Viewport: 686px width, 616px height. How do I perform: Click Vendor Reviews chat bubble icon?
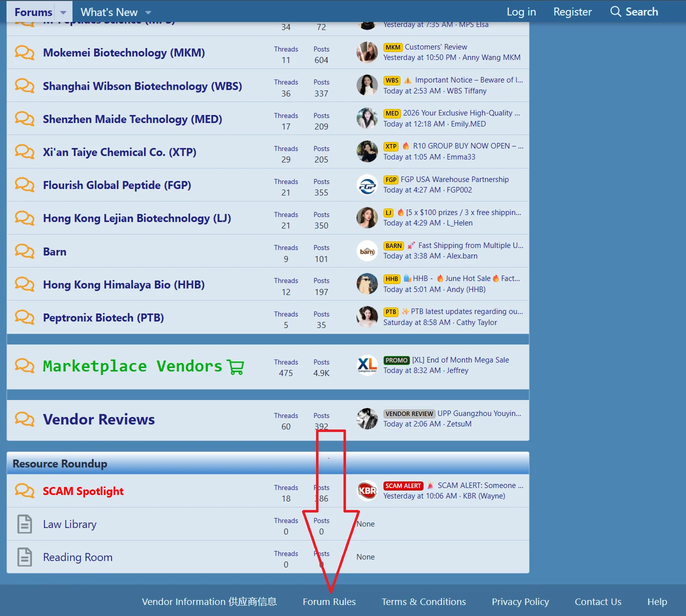pos(24,419)
